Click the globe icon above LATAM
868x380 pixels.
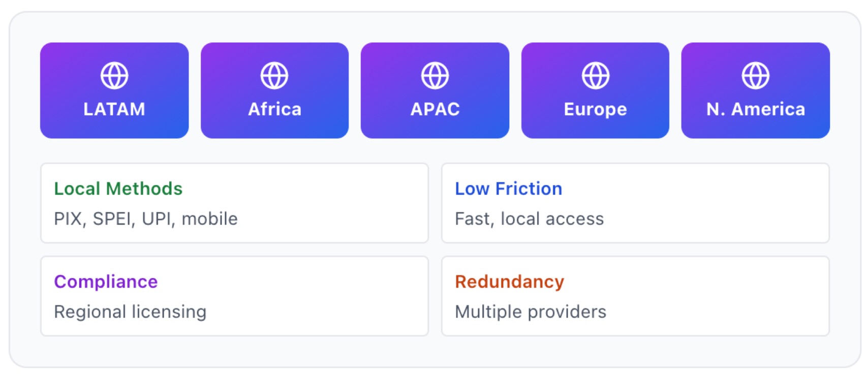point(114,76)
